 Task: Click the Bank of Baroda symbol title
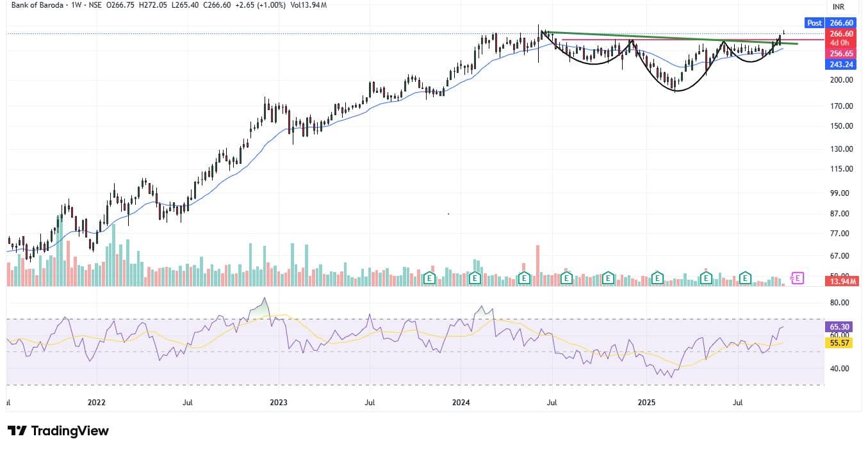(39, 5)
